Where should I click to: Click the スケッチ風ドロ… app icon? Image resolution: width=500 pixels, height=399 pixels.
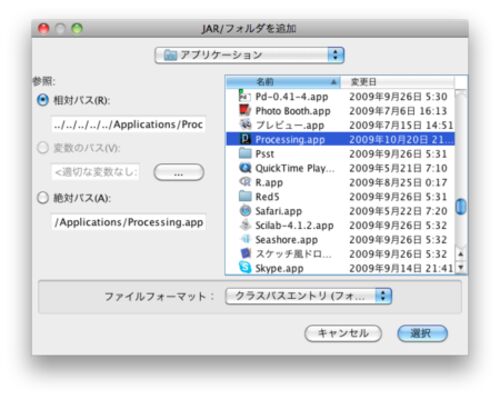pyautogui.click(x=245, y=254)
